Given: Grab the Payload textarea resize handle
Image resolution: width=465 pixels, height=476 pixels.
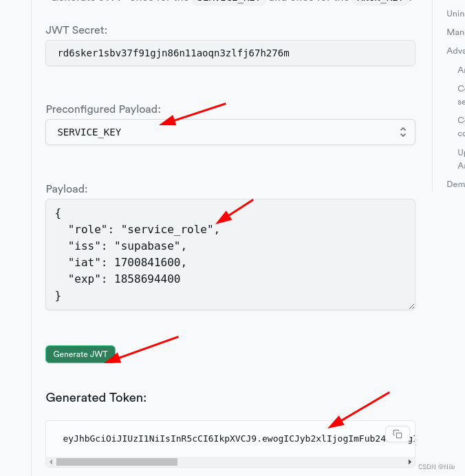Looking at the screenshot, I should (x=411, y=306).
